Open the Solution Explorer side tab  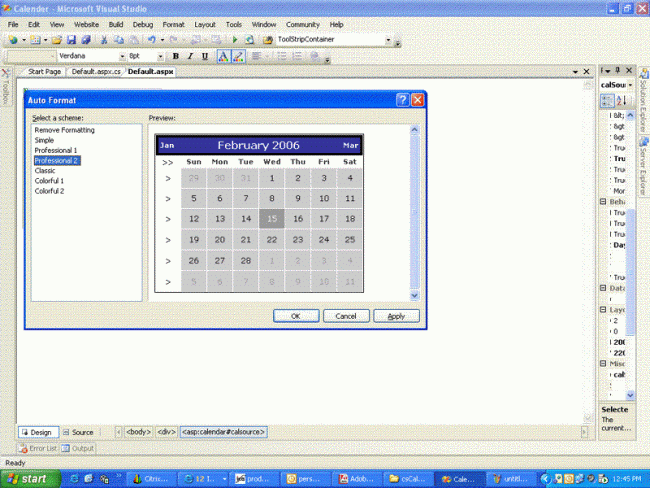[x=643, y=101]
